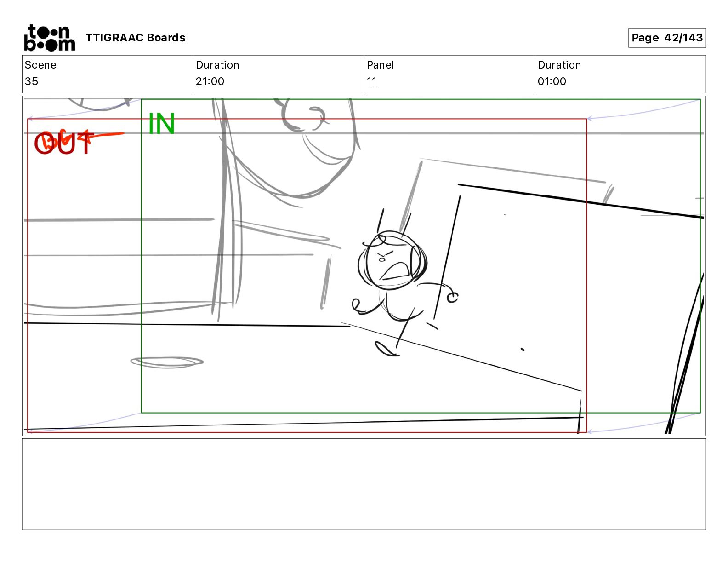This screenshot has height=563, width=728.
Task: Click the panel number value "11"
Action: 372,81
